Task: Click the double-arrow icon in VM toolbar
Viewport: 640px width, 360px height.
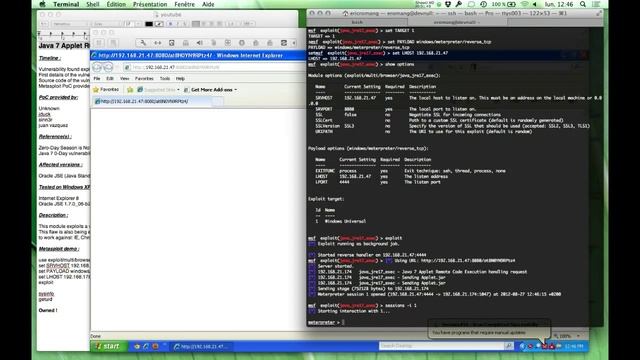Action: click(158, 43)
